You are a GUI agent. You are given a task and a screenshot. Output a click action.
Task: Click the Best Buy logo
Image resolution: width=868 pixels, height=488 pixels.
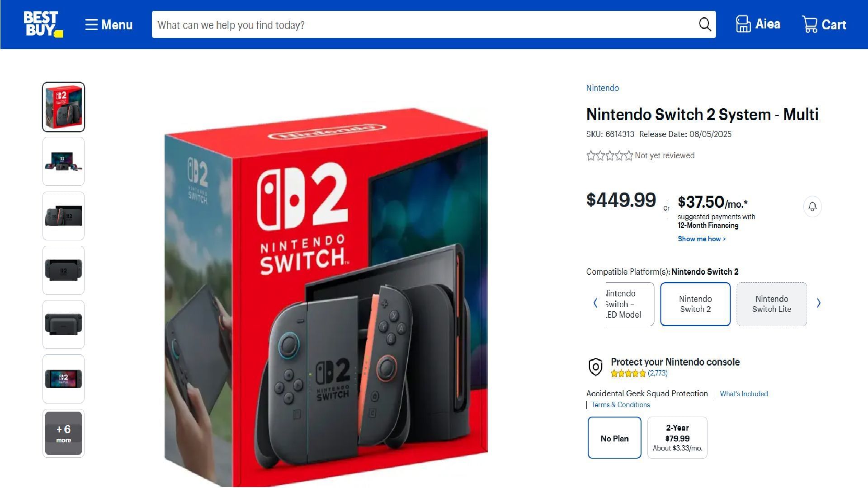[x=42, y=24]
